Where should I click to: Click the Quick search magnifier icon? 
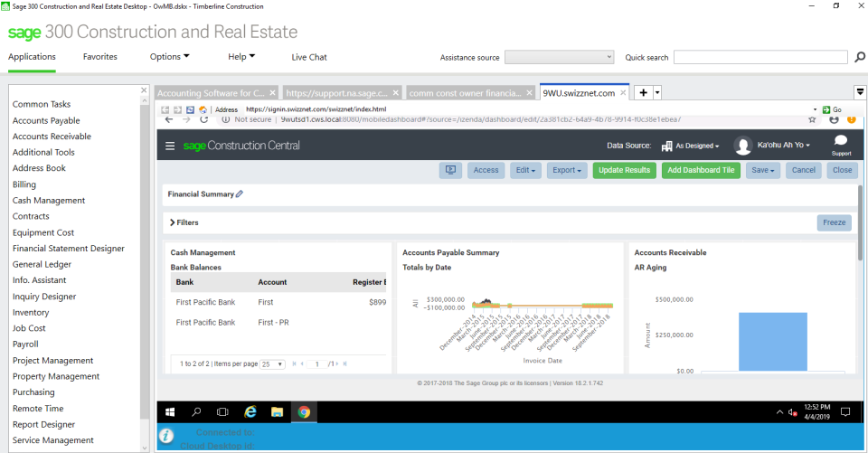(x=860, y=57)
